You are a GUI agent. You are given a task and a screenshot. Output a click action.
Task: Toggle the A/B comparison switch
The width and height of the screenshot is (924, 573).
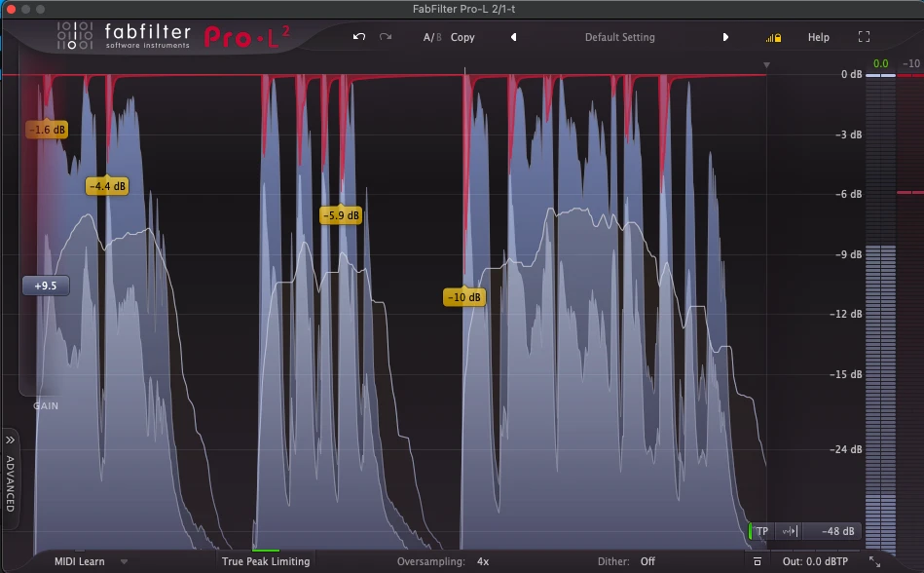pos(431,37)
